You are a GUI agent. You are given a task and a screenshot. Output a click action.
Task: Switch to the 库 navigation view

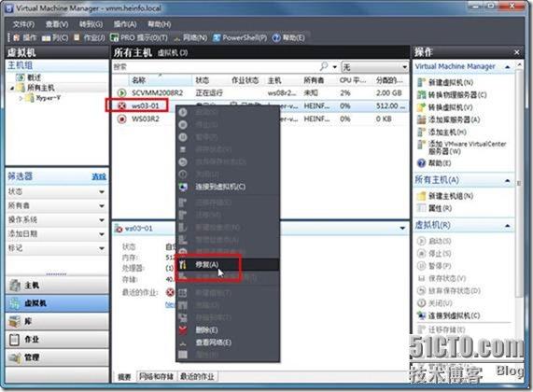pos(57,321)
